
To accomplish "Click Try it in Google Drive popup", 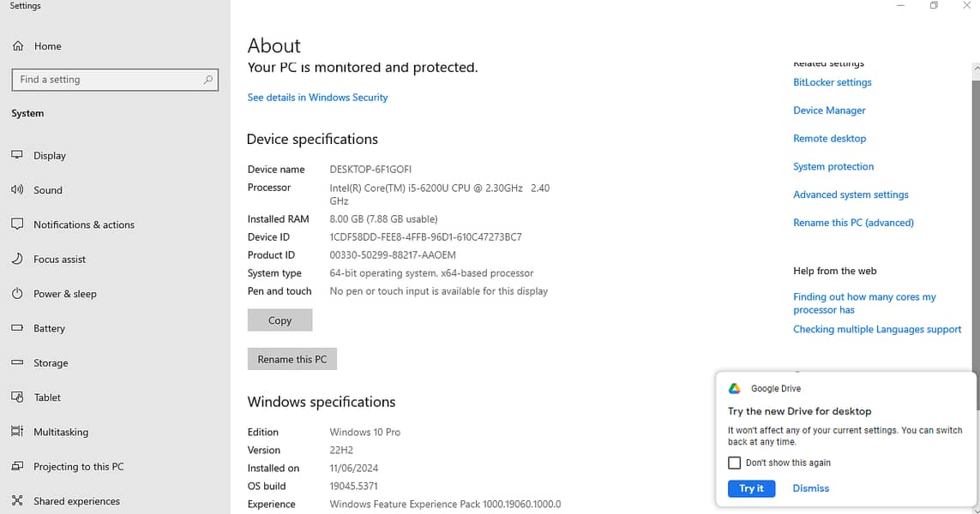I will pos(751,488).
